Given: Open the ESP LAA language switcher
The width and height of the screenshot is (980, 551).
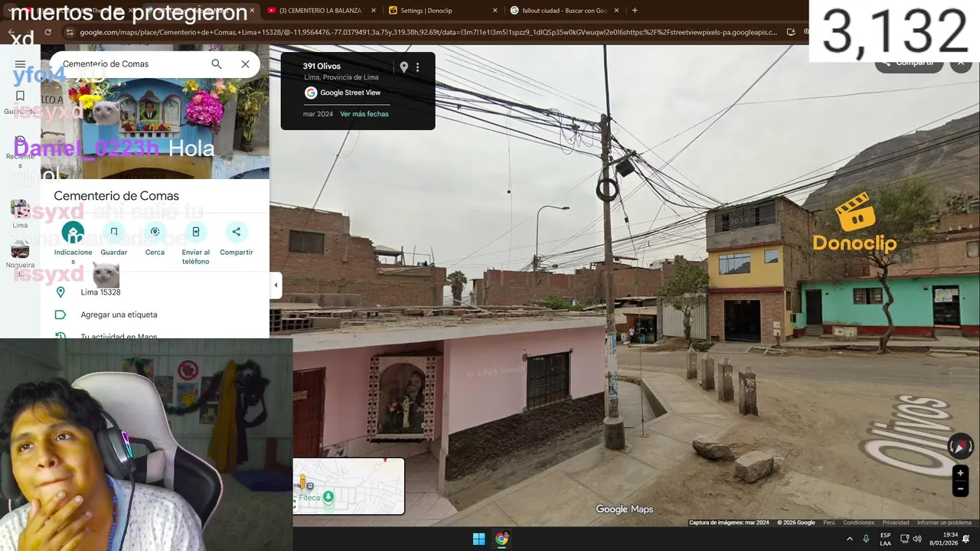Looking at the screenshot, I should pos(885,539).
